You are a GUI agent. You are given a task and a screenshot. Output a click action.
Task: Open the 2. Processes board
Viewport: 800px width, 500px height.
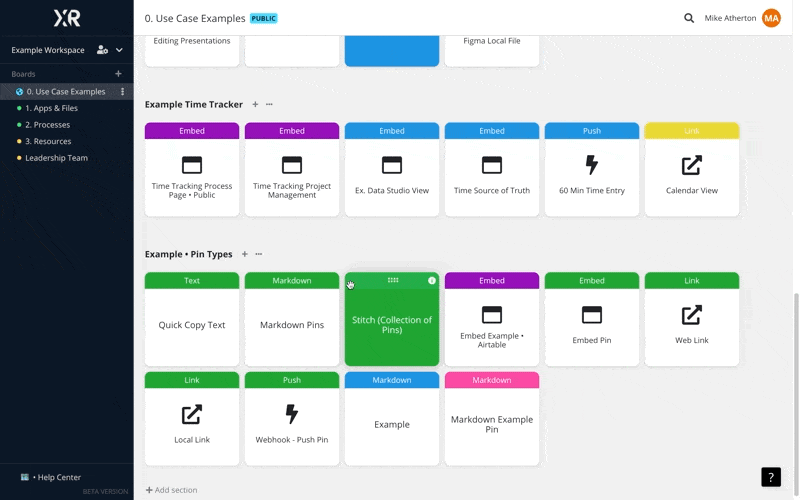tap(47, 125)
